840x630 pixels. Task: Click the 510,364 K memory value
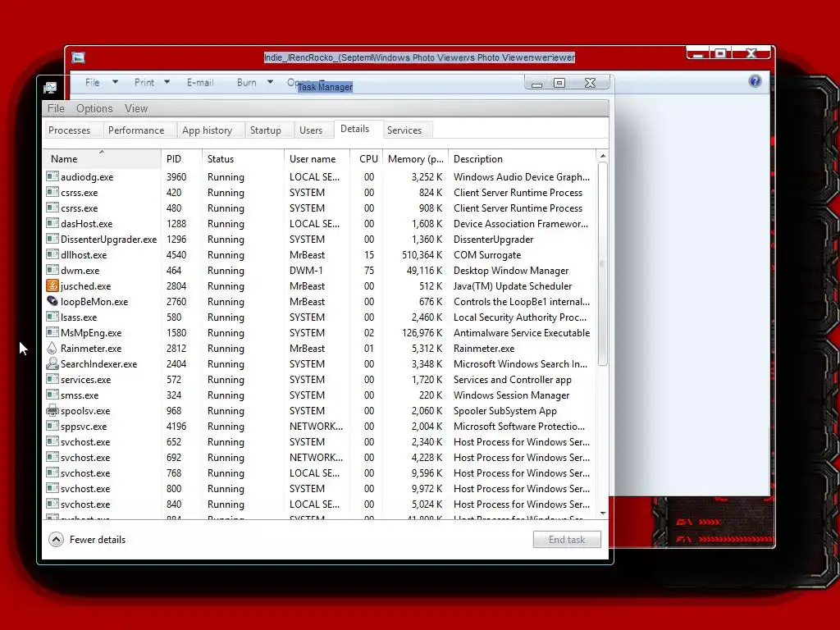tap(422, 255)
